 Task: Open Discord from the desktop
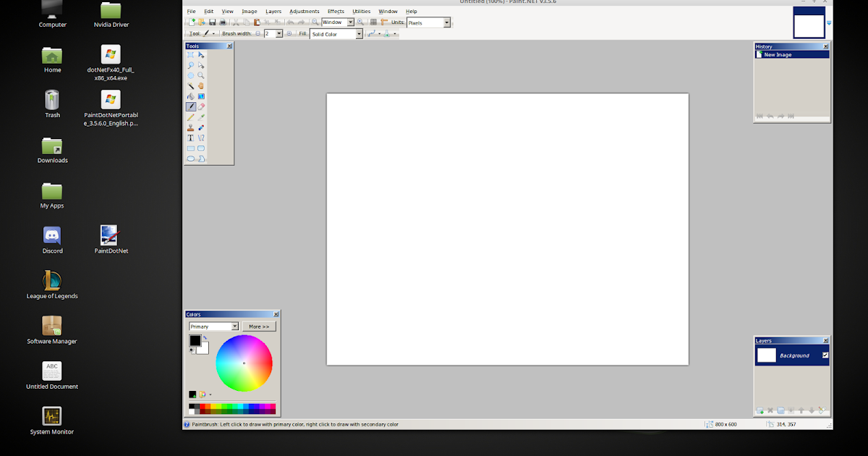[x=52, y=236]
